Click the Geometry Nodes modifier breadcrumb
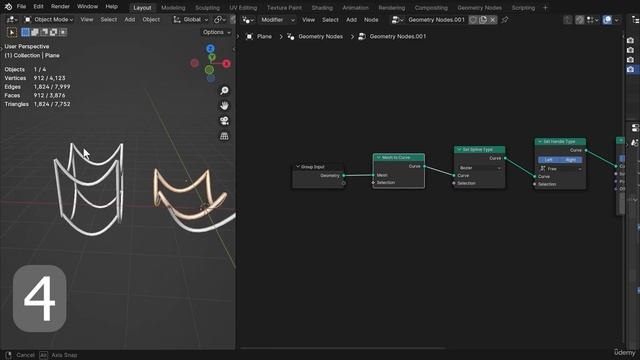 (315, 36)
